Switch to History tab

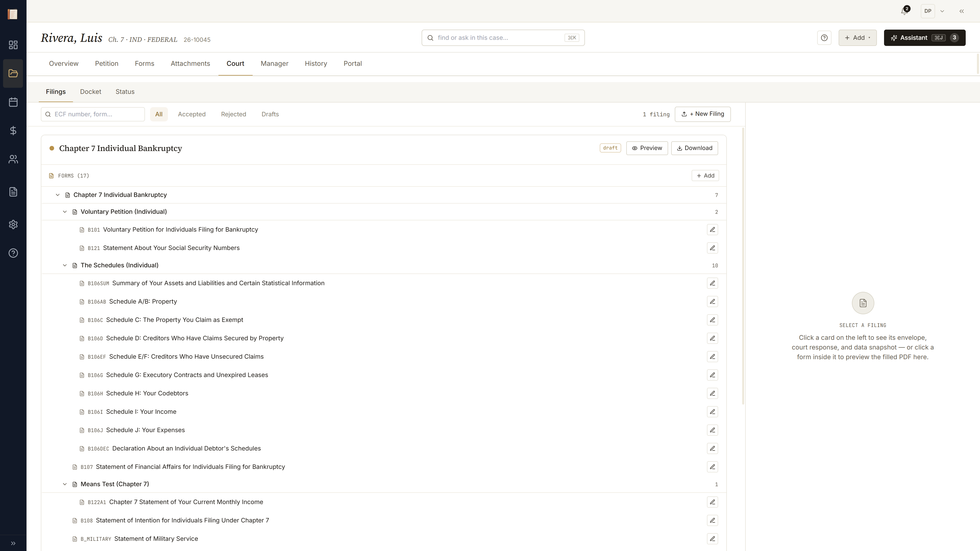click(x=316, y=64)
